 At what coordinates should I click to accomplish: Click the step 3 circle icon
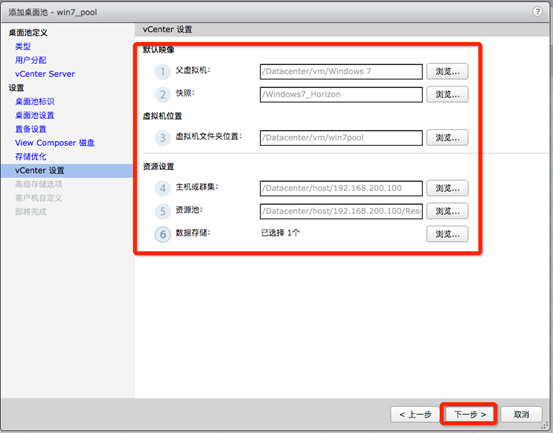coord(163,138)
